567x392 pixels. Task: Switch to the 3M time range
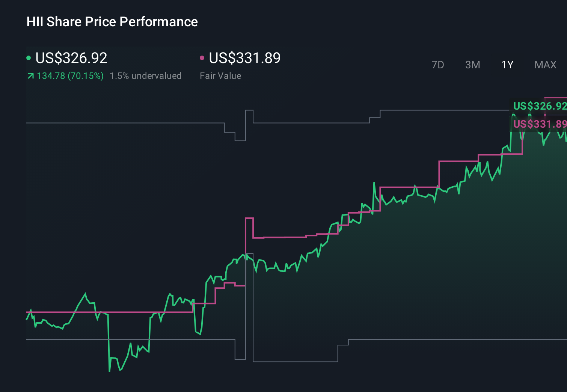472,65
